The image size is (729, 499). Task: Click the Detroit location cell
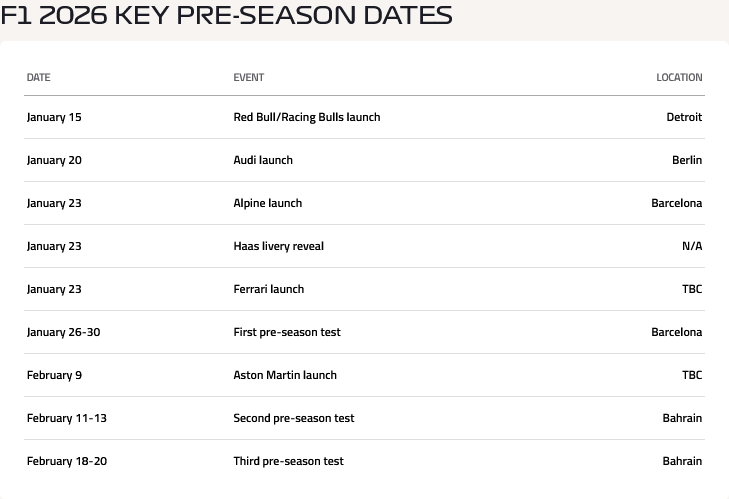[x=684, y=117]
